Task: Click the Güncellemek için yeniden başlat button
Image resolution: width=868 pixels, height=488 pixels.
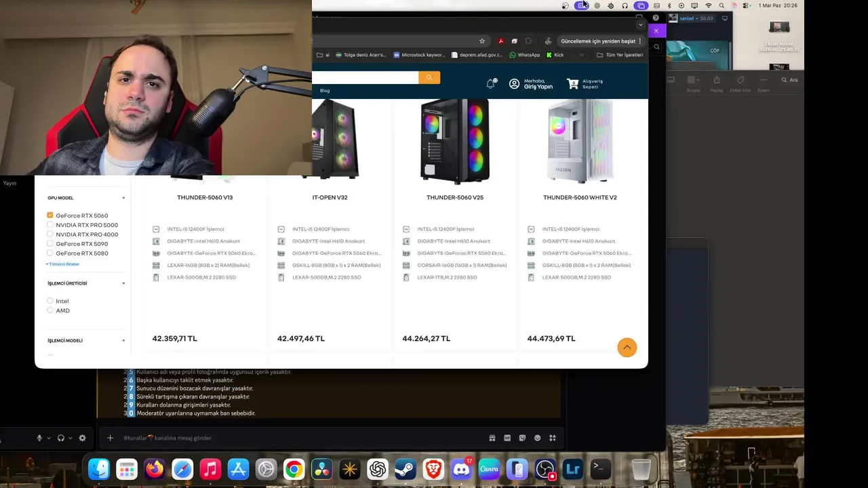Action: click(597, 41)
